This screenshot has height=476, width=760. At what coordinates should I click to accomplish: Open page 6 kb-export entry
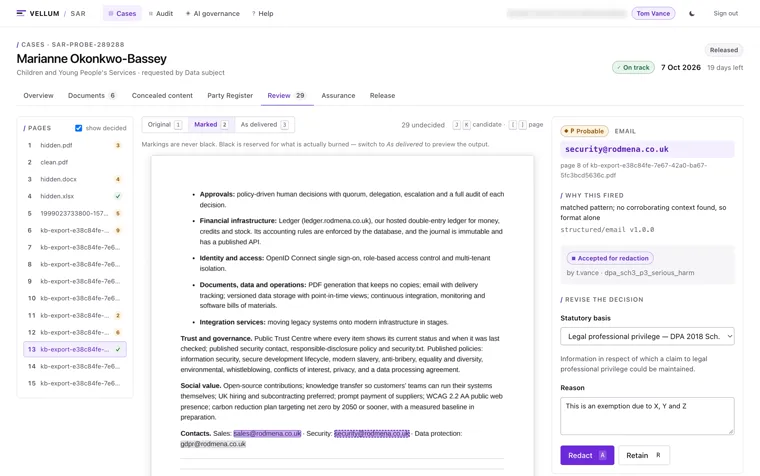75,230
